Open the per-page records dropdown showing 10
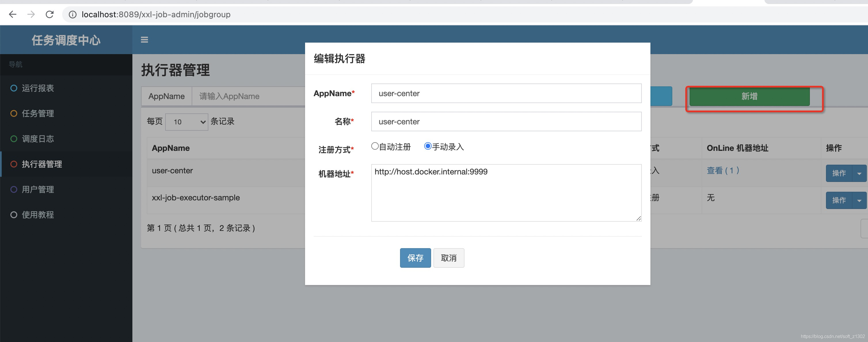This screenshot has width=868, height=342. click(x=187, y=122)
